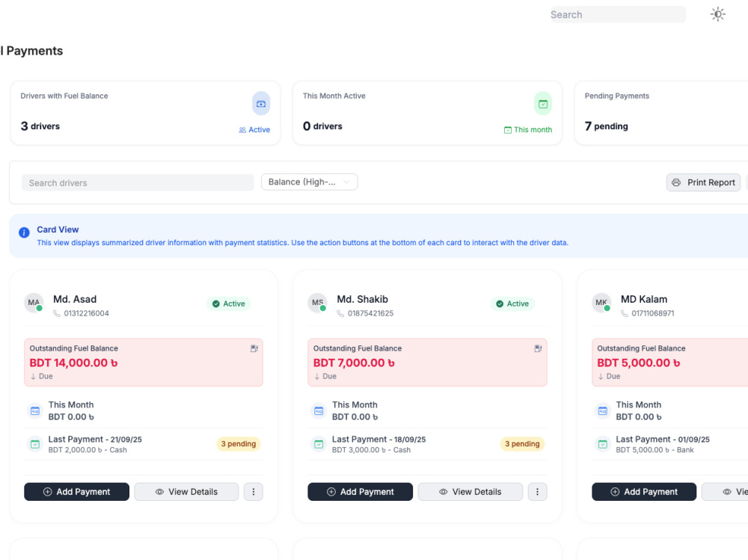Open more options menu for Md. Asad

254,492
